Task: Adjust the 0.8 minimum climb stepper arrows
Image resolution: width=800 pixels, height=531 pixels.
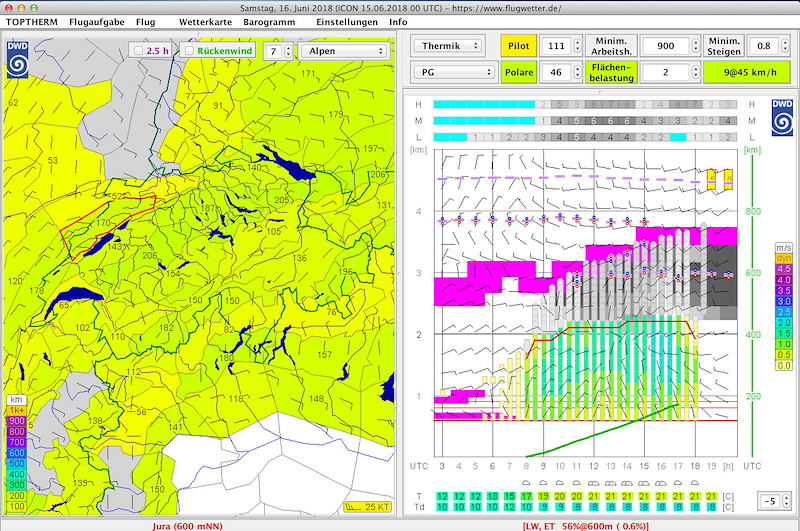Action: (x=785, y=46)
